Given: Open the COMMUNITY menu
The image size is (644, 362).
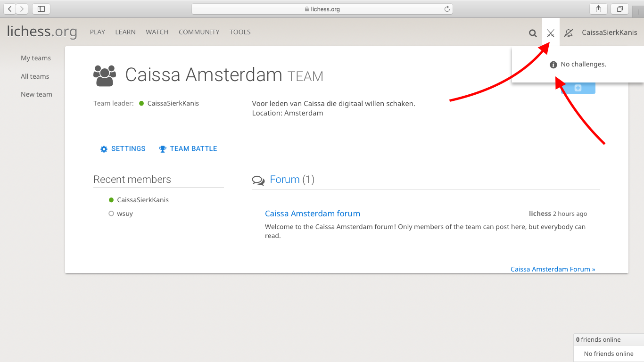Looking at the screenshot, I should pyautogui.click(x=199, y=32).
